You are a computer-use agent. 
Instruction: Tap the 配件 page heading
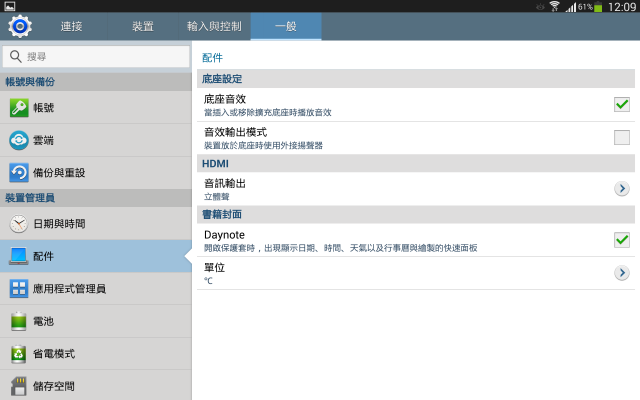[x=212, y=58]
